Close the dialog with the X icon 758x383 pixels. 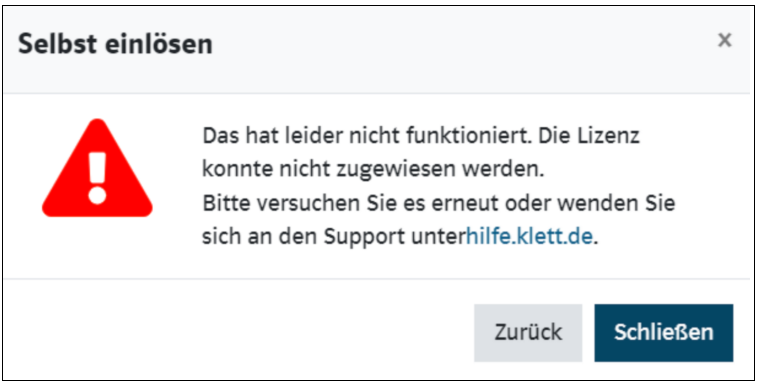tap(724, 40)
